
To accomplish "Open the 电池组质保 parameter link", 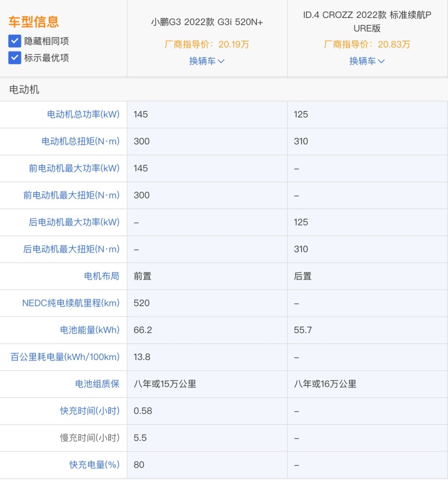I will (x=97, y=384).
